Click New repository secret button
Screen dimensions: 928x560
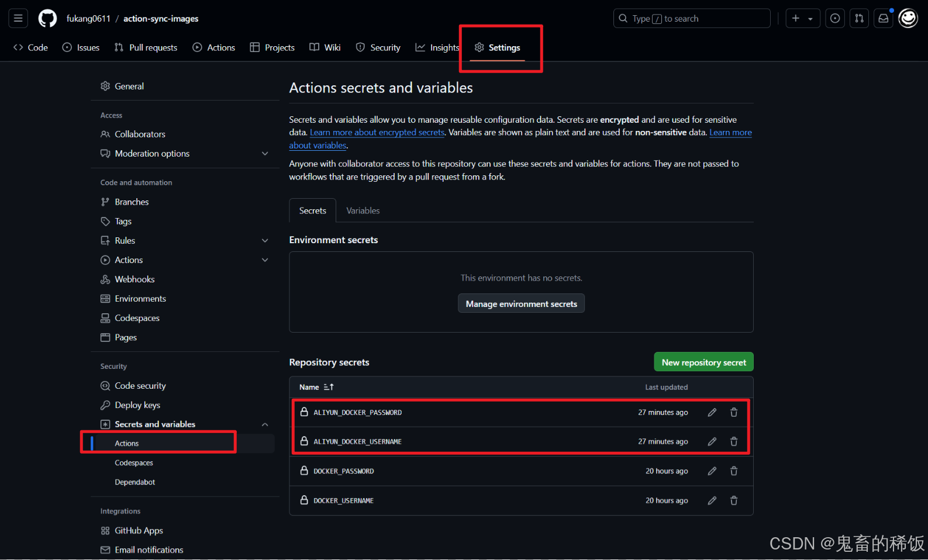(703, 362)
